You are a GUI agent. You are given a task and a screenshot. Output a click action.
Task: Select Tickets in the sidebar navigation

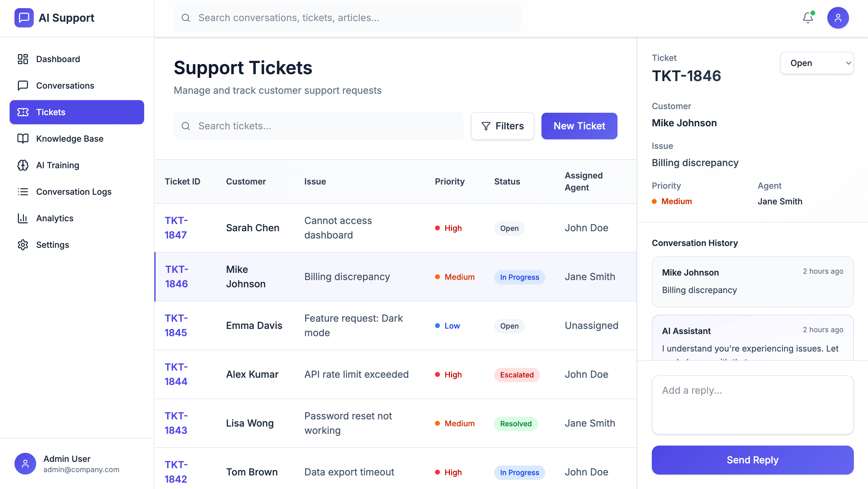point(77,112)
